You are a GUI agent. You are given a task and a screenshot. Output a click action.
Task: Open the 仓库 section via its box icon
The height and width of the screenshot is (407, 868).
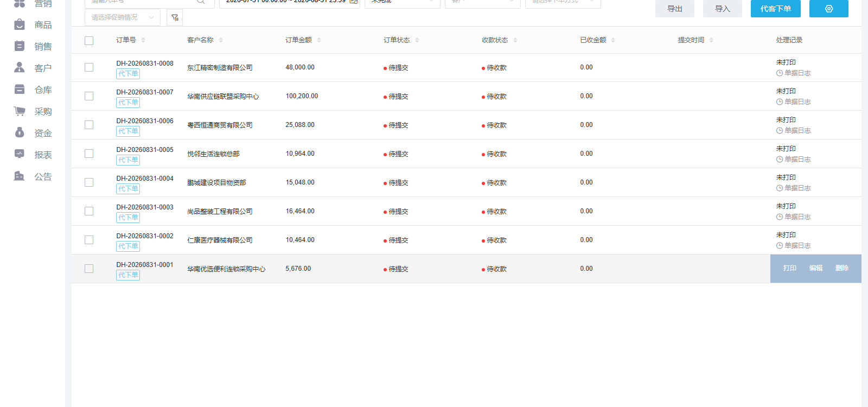(20, 90)
